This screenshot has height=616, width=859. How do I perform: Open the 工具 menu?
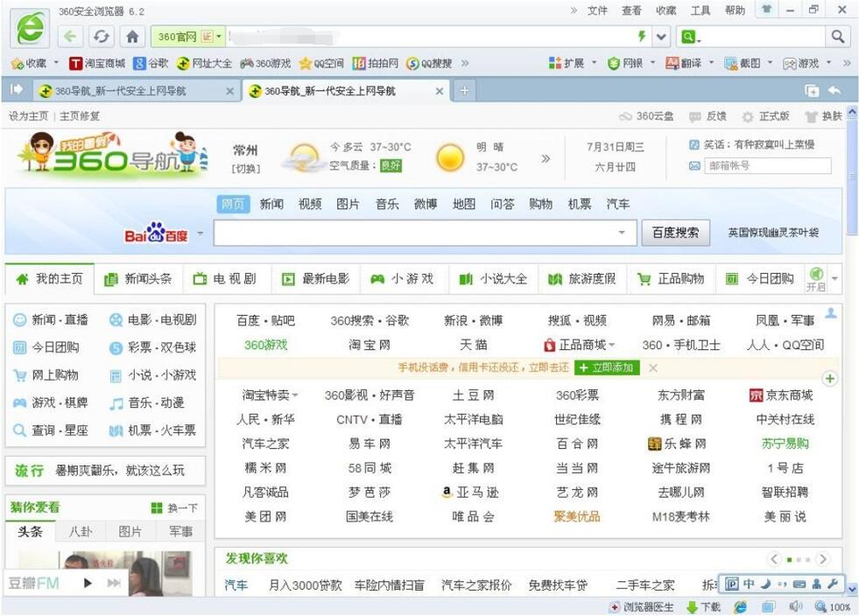coord(701,10)
